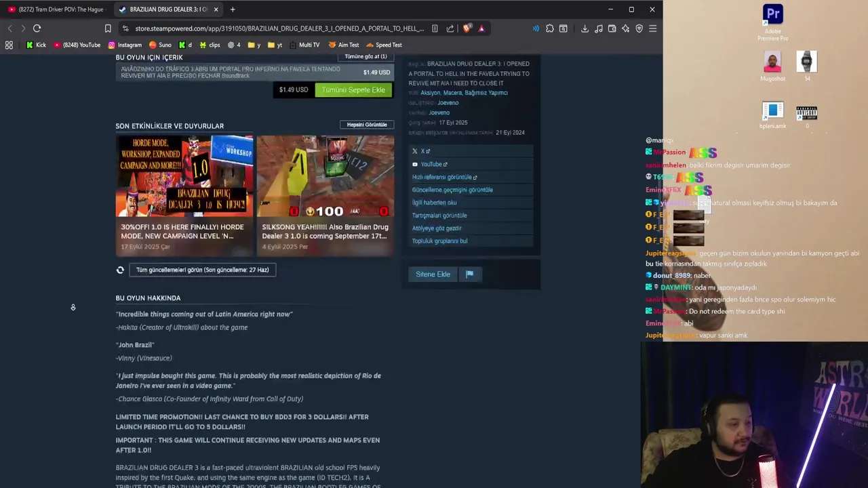Bookmark this page with the bookmark icon

point(108,28)
